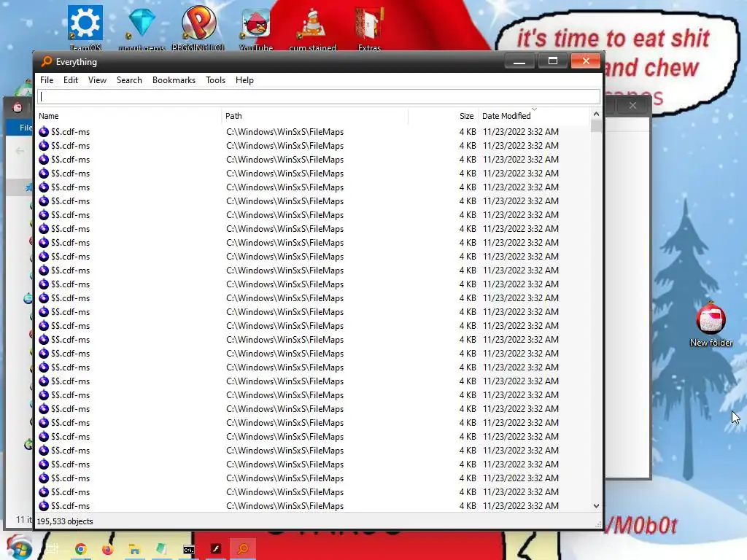Screen dimensions: 747x560
Task: Click the Everything search icon on taskbar
Action: coord(243,548)
